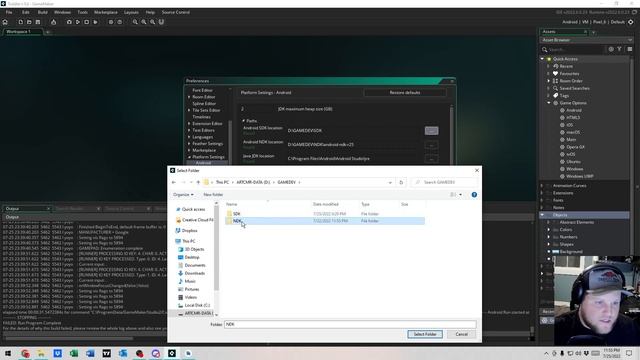This screenshot has height=360, width=640.
Task: Open the Asset Browser panel dropdown
Action: (x=630, y=40)
